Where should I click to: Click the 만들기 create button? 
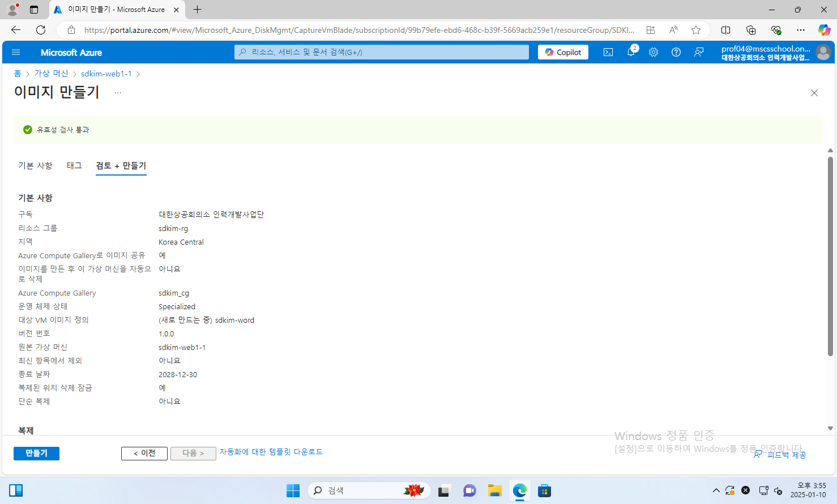pos(36,453)
